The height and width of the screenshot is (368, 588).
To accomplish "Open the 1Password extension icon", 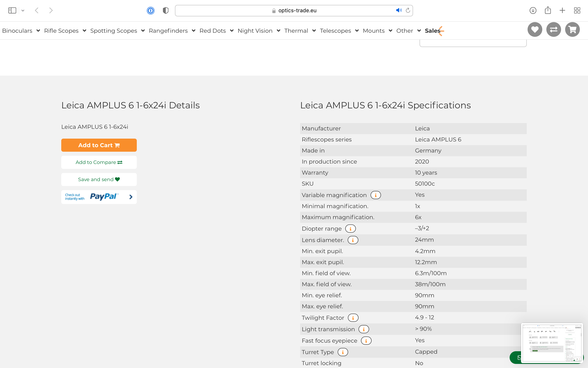I will coord(151,10).
